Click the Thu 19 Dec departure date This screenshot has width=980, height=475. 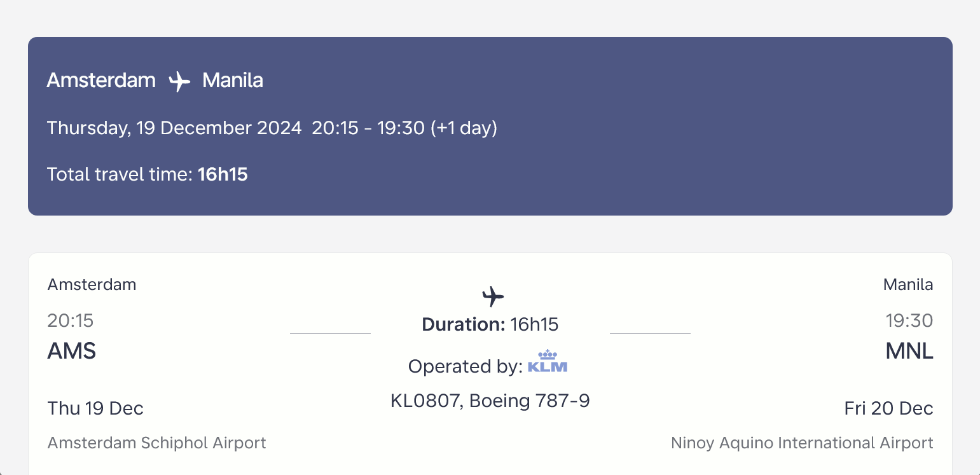coord(95,408)
